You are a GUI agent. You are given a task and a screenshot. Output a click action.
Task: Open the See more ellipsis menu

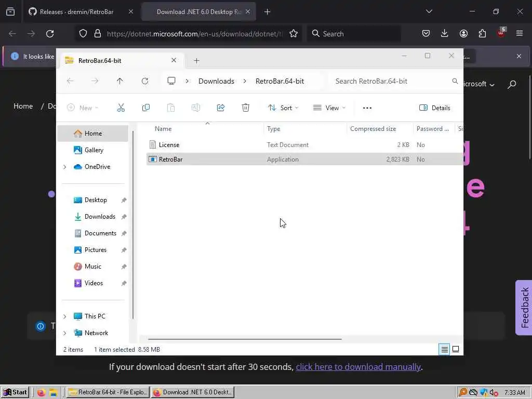pyautogui.click(x=367, y=108)
